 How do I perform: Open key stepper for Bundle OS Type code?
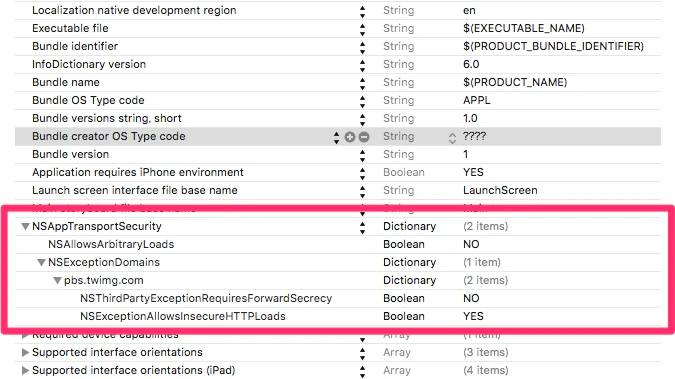[362, 102]
